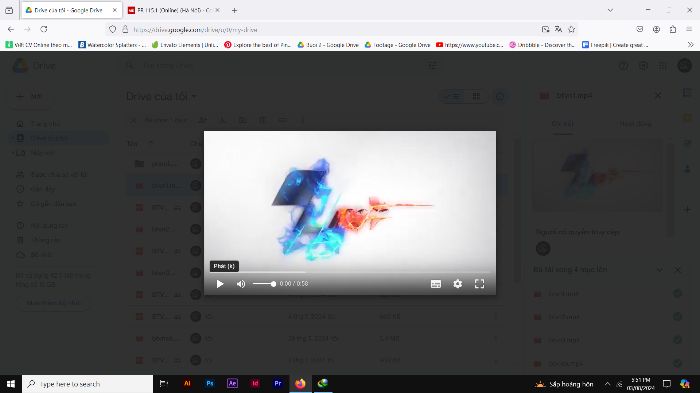Click the browser address bar
The height and width of the screenshot is (393, 700).
330,29
